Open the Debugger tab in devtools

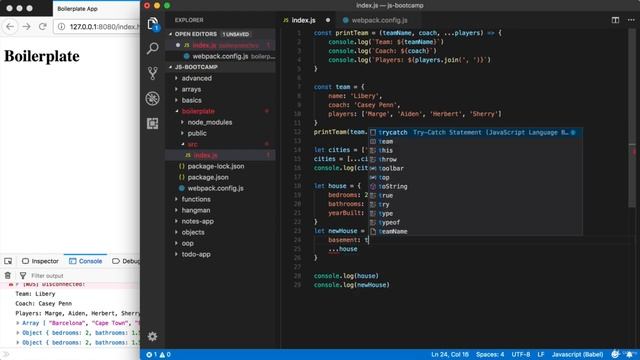coord(126,261)
